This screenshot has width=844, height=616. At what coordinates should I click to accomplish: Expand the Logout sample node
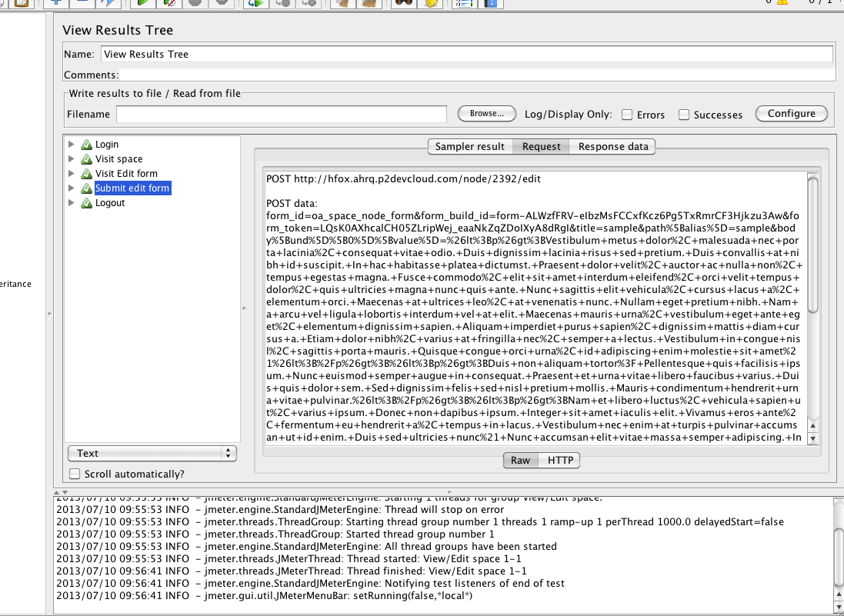coord(71,203)
